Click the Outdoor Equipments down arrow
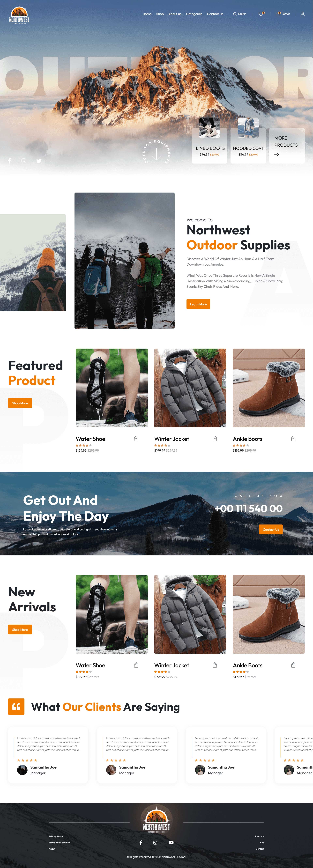This screenshot has width=313, height=868. tap(156, 153)
